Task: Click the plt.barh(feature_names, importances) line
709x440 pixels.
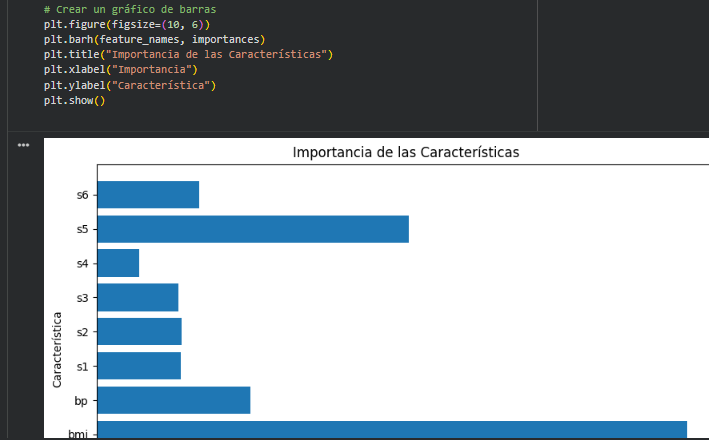Action: [154, 39]
